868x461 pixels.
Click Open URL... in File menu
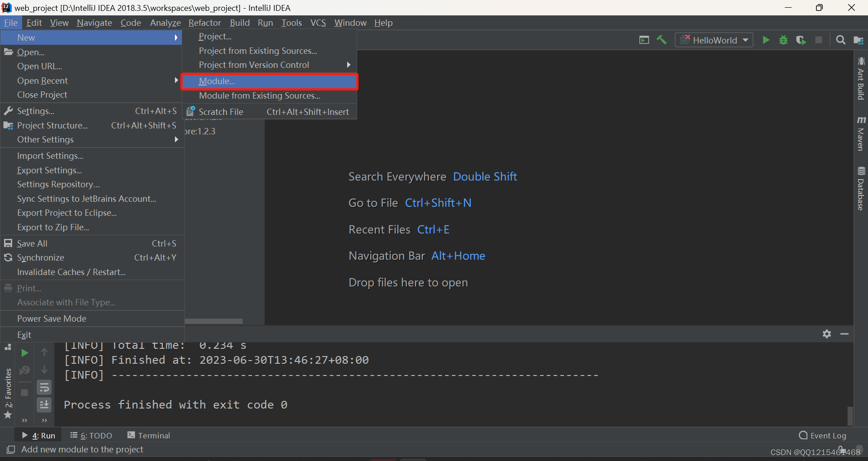[x=92, y=66]
